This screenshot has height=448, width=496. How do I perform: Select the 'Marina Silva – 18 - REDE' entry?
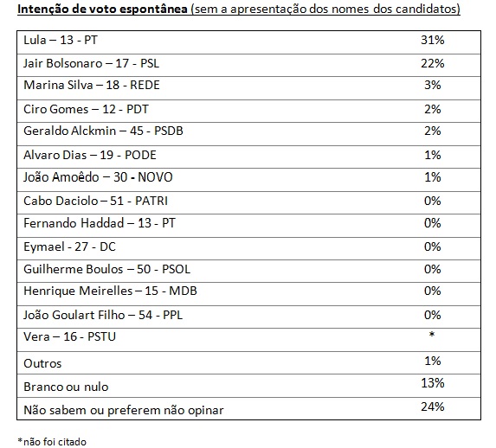92,85
